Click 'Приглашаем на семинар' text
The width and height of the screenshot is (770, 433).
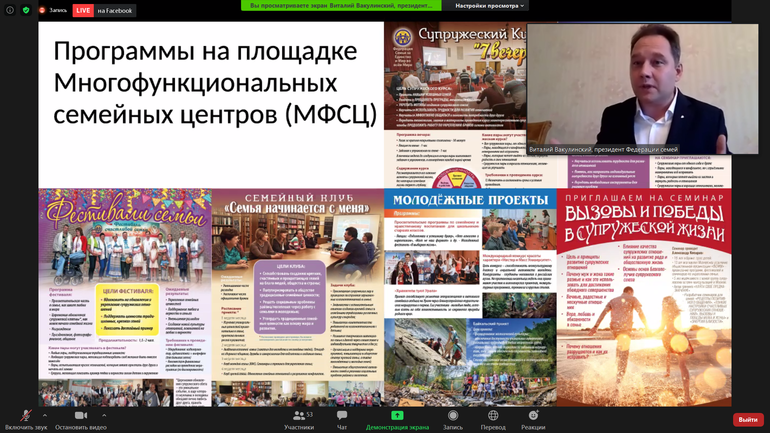(644, 198)
